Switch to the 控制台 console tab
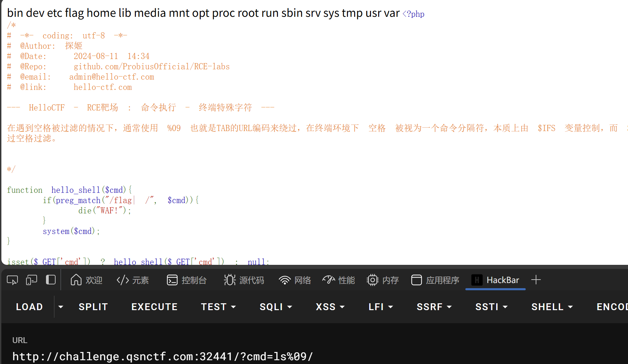 coord(187,280)
